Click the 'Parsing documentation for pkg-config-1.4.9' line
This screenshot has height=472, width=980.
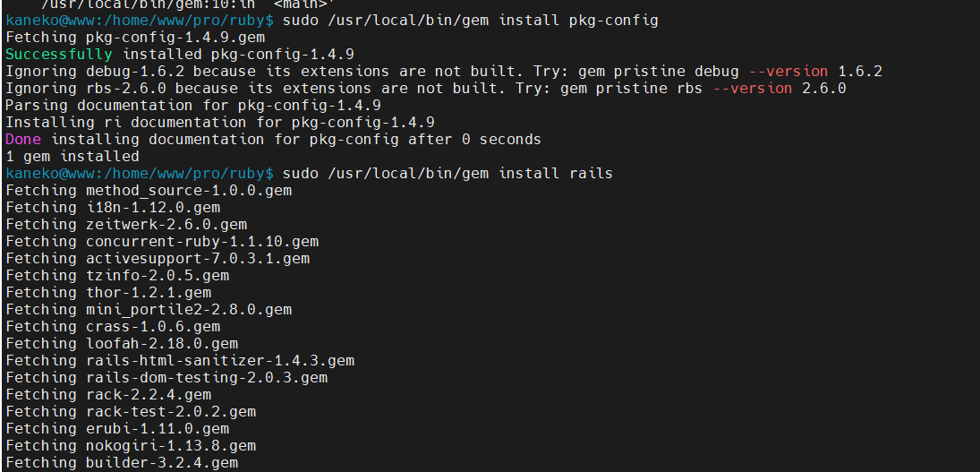click(193, 105)
